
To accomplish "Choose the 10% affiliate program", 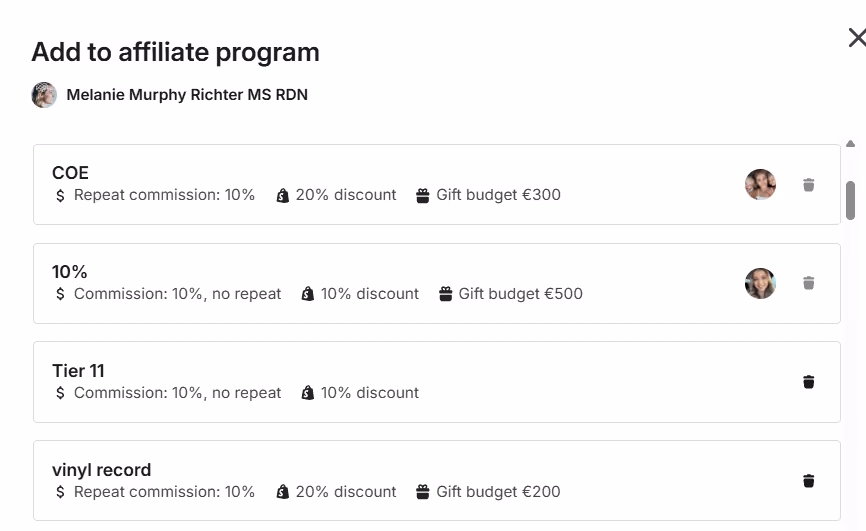I will pos(400,272).
